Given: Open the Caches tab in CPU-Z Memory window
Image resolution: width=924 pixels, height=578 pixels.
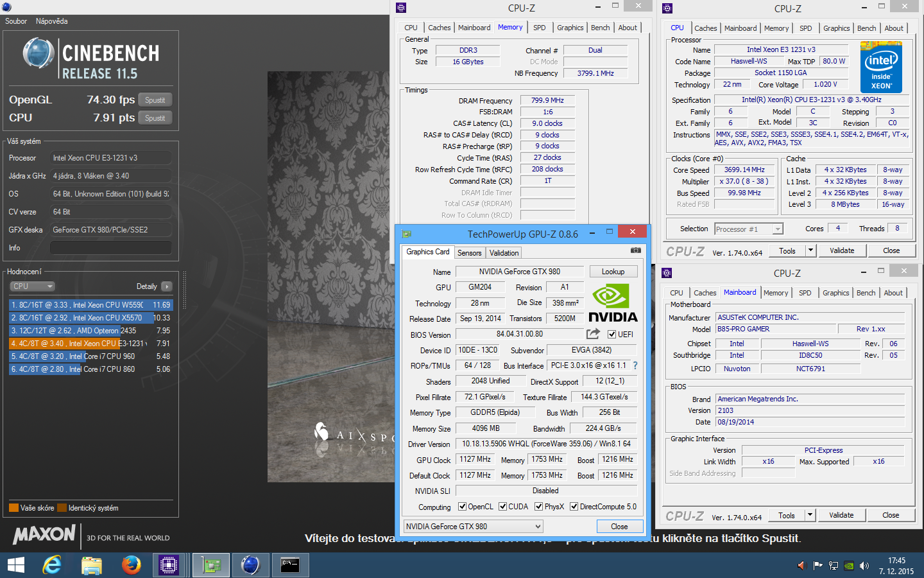Looking at the screenshot, I should click(440, 28).
